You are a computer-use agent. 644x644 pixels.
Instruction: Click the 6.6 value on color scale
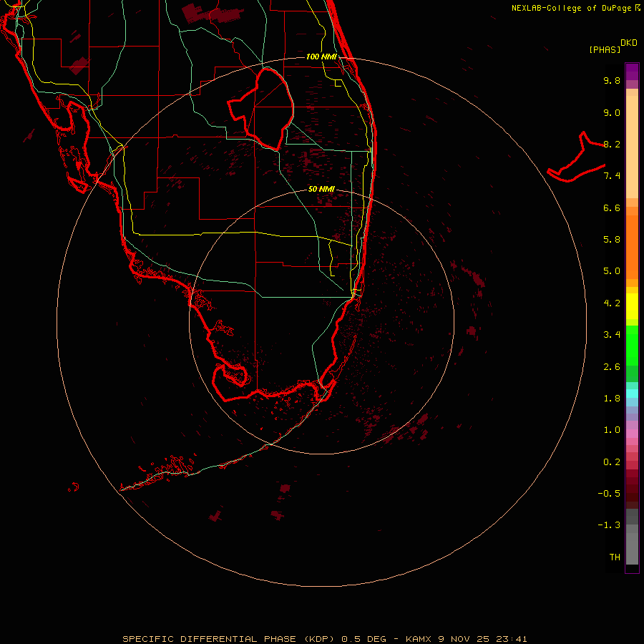[x=612, y=208]
